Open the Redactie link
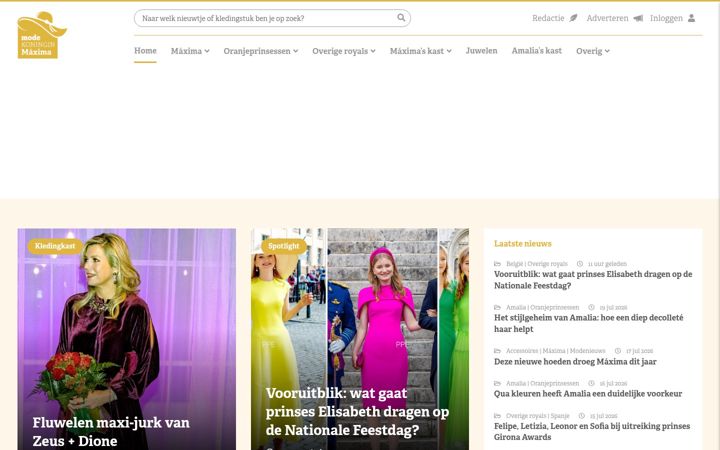Viewport: 720px width, 450px height. pos(548,18)
